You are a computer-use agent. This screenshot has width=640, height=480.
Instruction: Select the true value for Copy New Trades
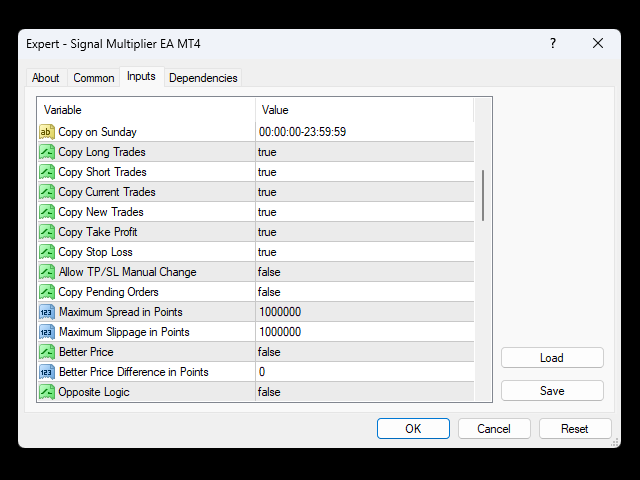point(267,212)
